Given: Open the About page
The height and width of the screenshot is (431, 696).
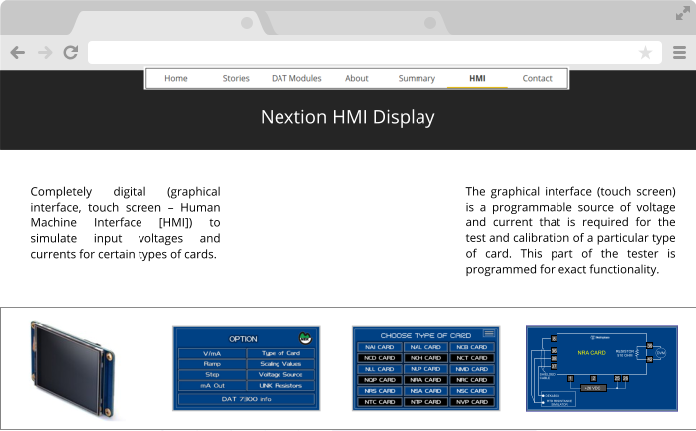Looking at the screenshot, I should (x=357, y=78).
